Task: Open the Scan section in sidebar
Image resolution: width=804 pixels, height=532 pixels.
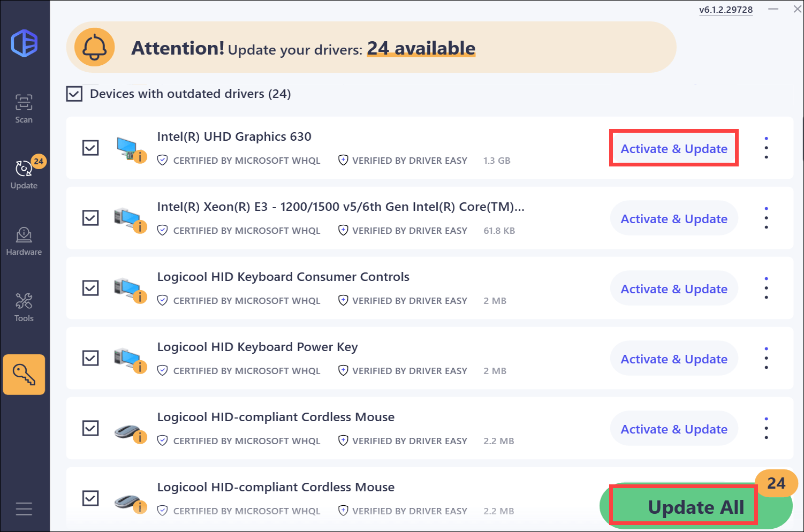Action: coord(24,109)
